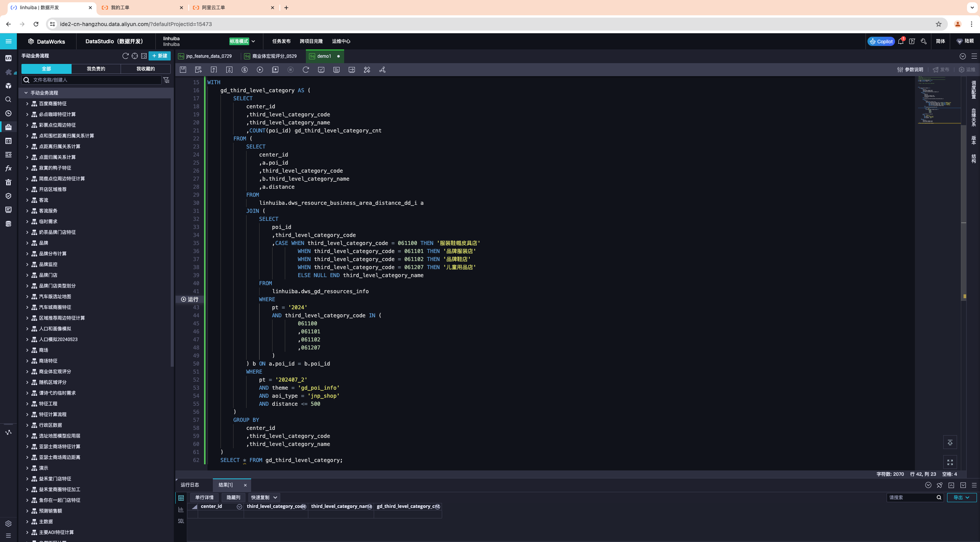Click the format code icon
Image resolution: width=980 pixels, height=542 pixels.
pyautogui.click(x=336, y=70)
